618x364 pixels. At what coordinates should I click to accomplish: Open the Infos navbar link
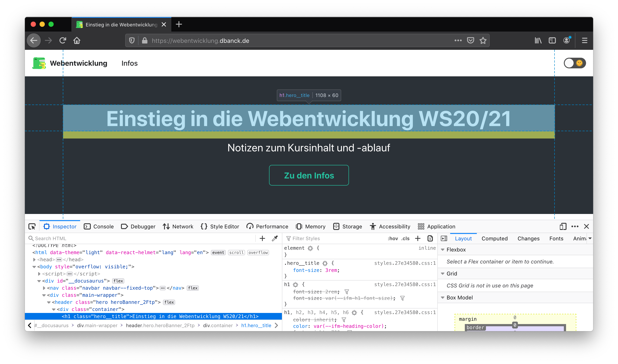click(x=129, y=63)
